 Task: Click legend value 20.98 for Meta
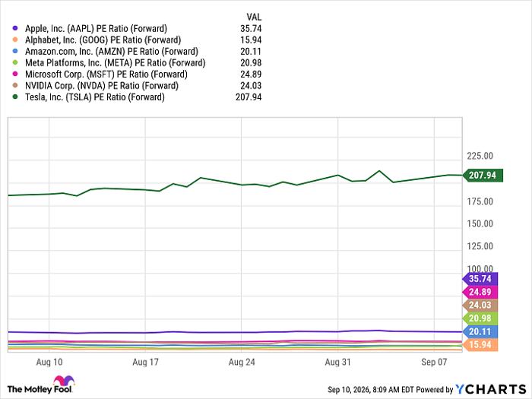point(251,63)
